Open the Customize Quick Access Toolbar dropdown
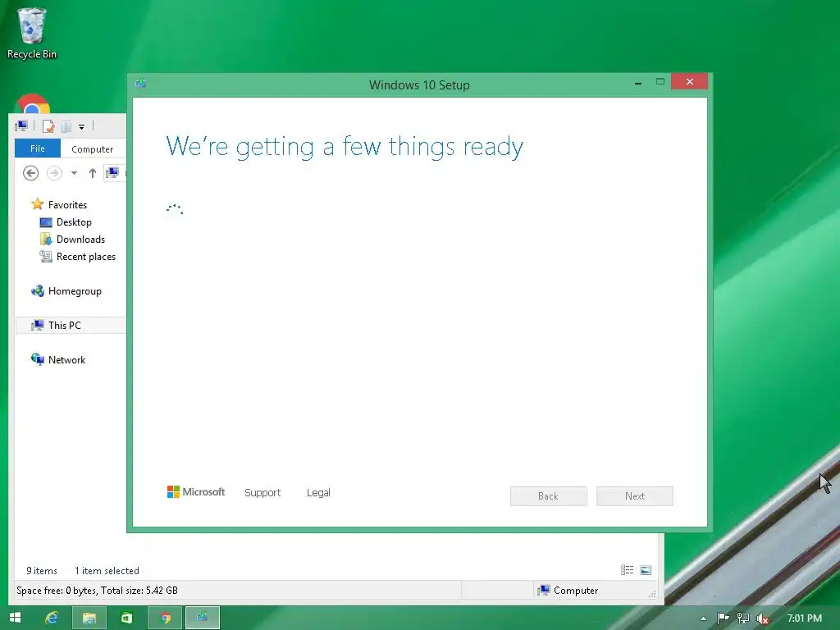This screenshot has width=840, height=630. (x=81, y=127)
